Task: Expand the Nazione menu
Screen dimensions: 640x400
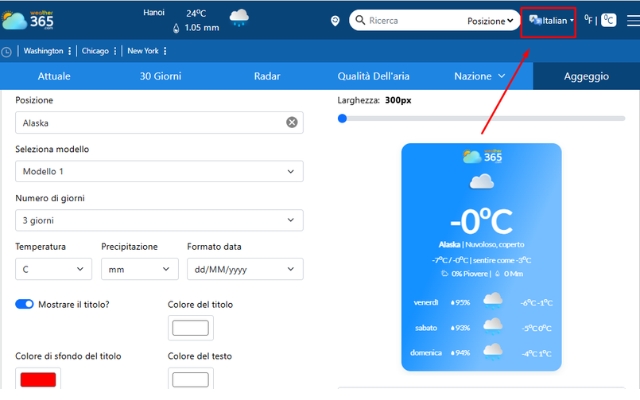Action: pos(480,76)
